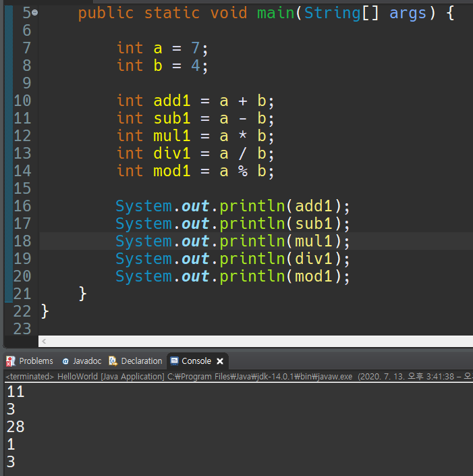Click the 'public' keyword
Viewport: 473px width, 476px height.
click(106, 14)
